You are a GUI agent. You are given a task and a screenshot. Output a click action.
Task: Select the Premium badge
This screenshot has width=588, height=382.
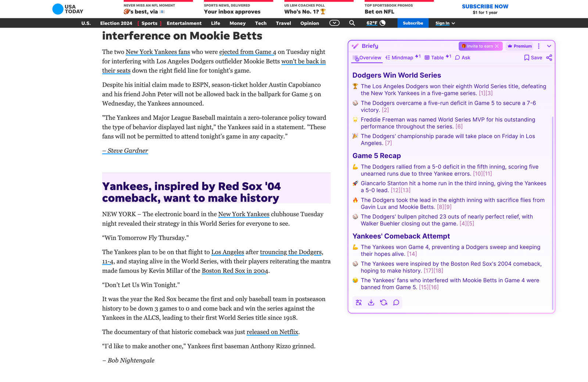coord(519,46)
